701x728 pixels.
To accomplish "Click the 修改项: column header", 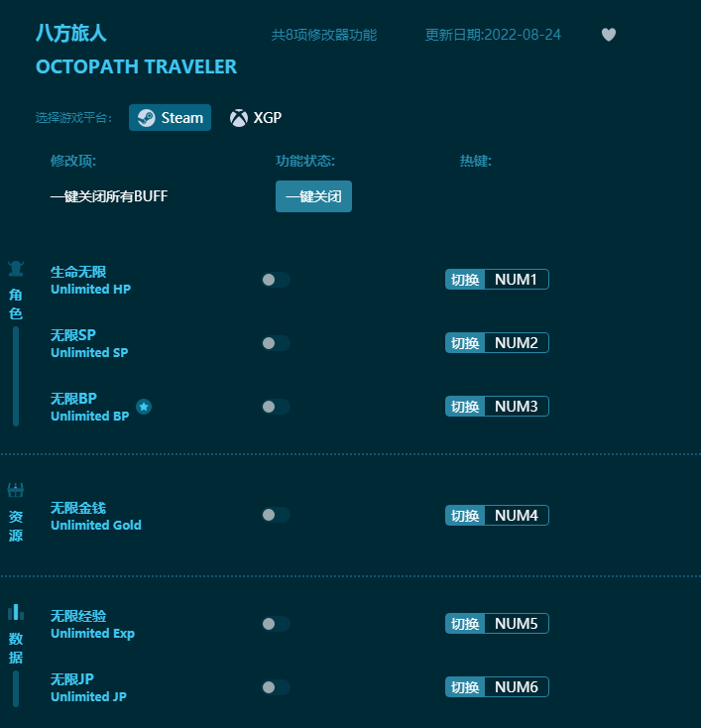I will click(73, 161).
